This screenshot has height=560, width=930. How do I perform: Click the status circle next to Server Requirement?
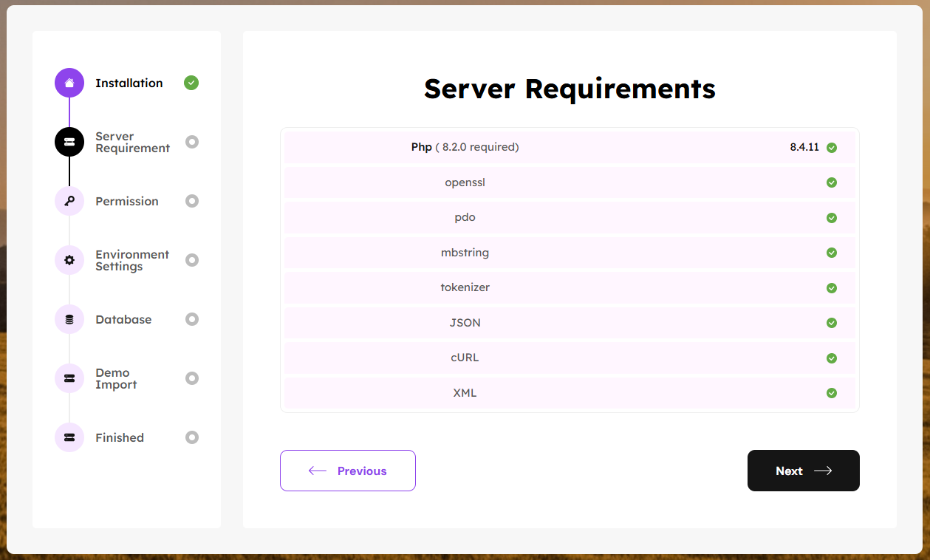192,142
